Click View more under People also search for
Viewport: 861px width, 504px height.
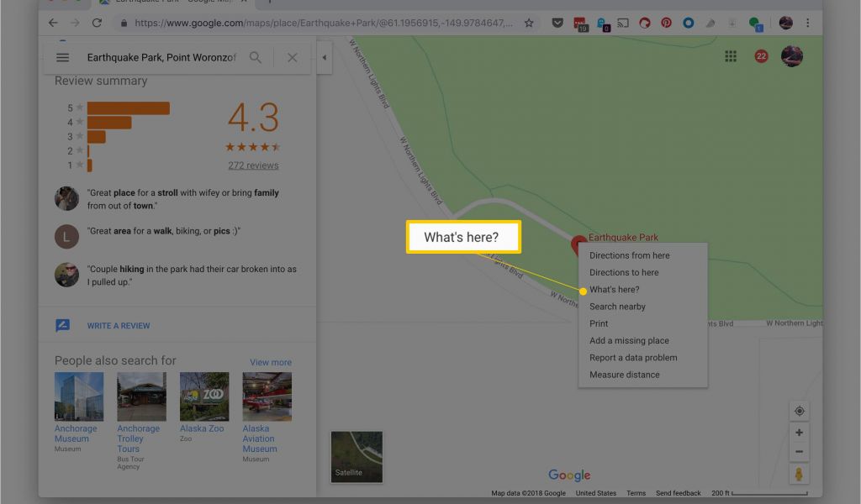pos(271,363)
